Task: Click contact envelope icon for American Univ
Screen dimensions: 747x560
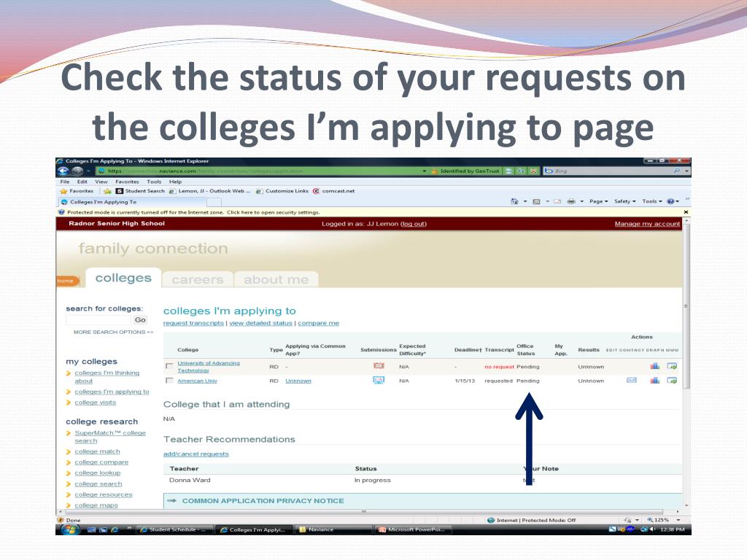Action: click(x=631, y=380)
